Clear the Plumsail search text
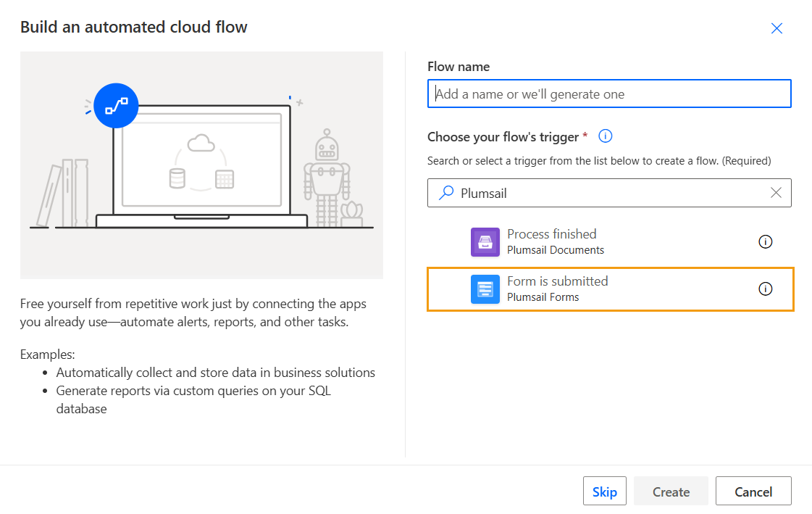The image size is (812, 514). 776,193
